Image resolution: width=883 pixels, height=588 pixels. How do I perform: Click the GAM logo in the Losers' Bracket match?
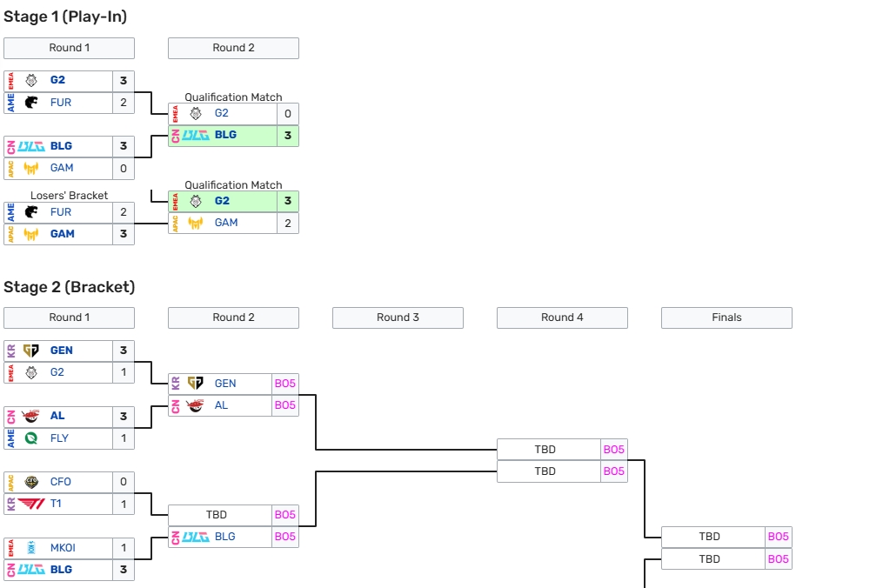click(32, 234)
